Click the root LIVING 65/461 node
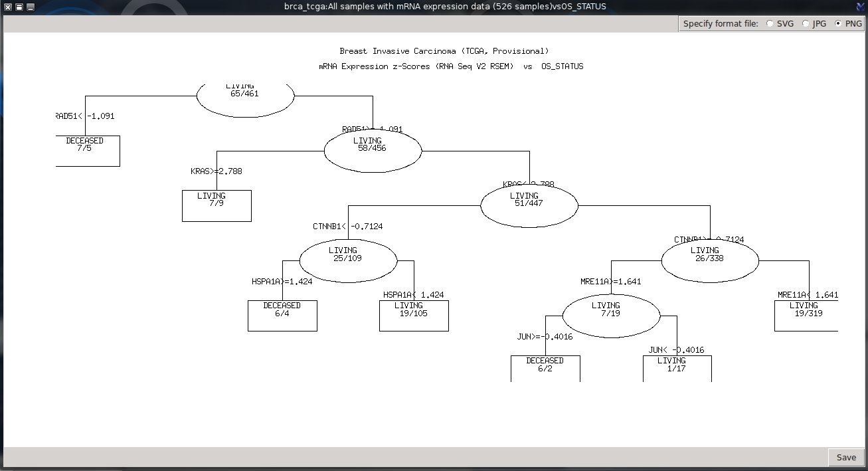 pyautogui.click(x=245, y=96)
